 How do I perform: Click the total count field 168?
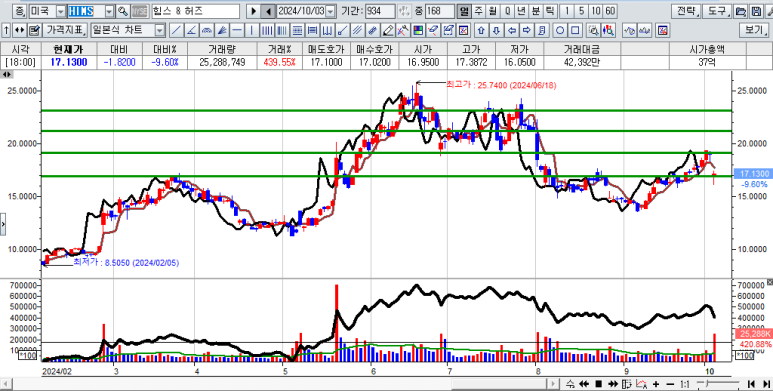pyautogui.click(x=440, y=11)
